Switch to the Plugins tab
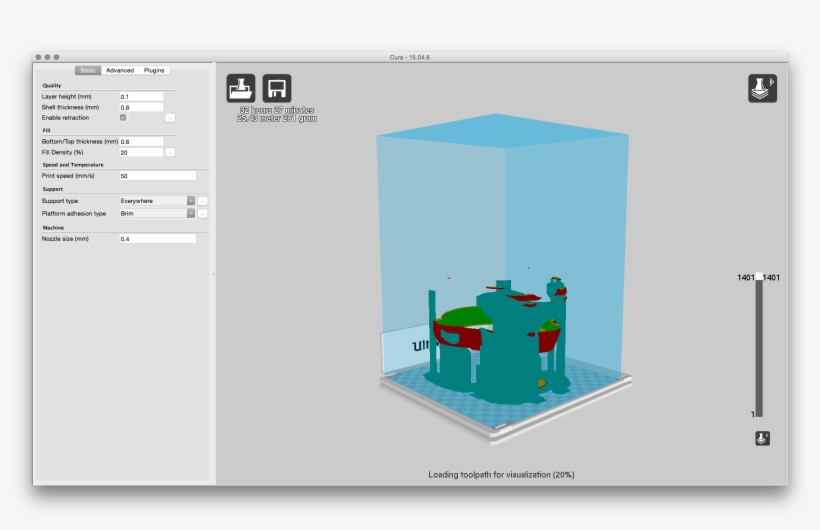Screen dimensions: 820x530 154,70
